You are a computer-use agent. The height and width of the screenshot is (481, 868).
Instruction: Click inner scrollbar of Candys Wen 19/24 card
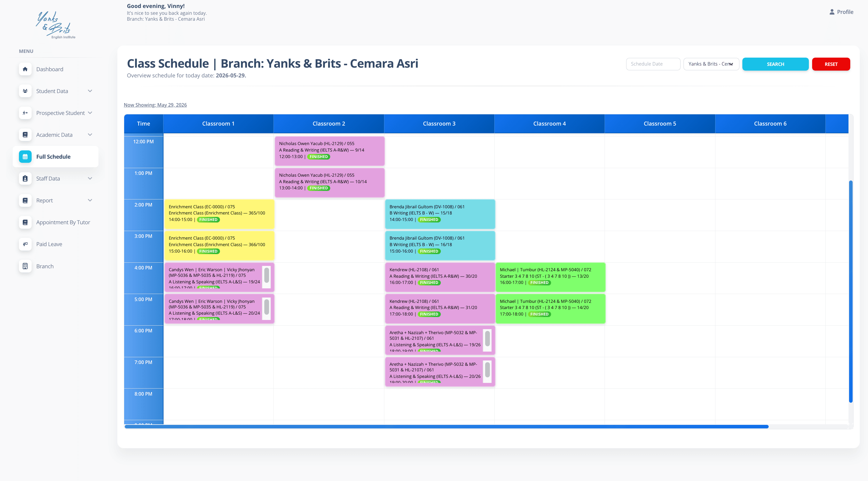click(x=266, y=275)
